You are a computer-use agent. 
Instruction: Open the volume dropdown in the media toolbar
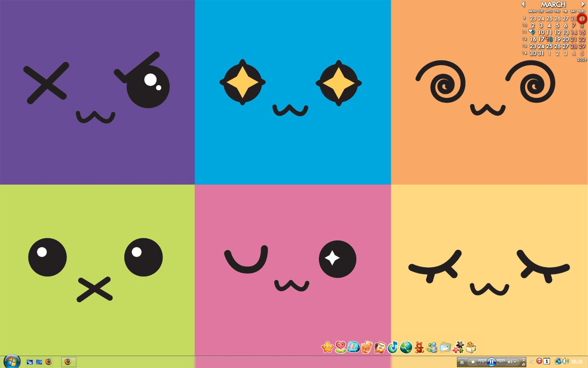click(x=514, y=362)
